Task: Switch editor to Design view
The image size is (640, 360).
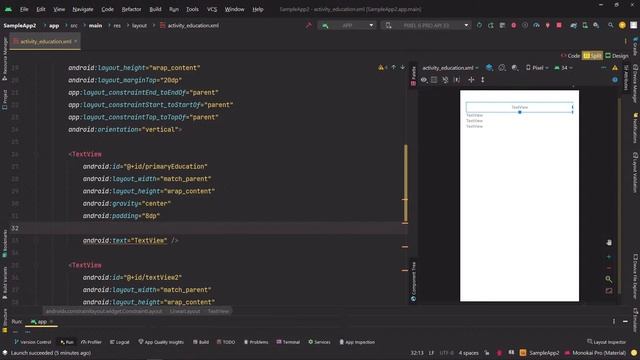Action: [x=617, y=56]
